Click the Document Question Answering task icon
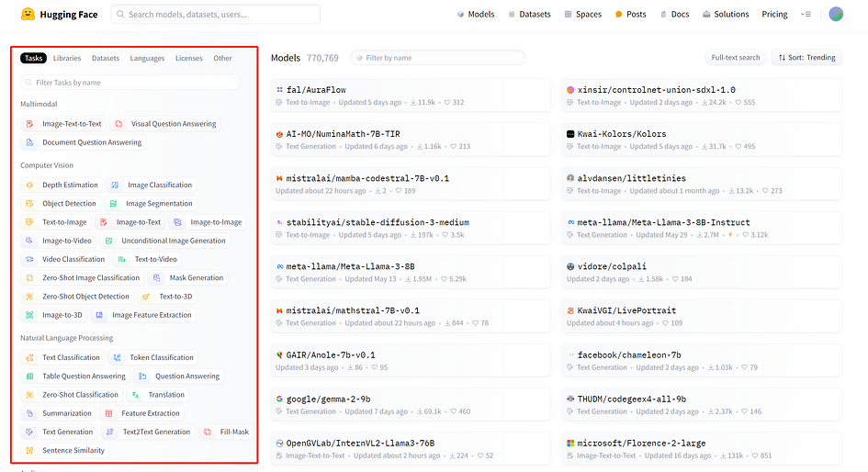 point(30,142)
